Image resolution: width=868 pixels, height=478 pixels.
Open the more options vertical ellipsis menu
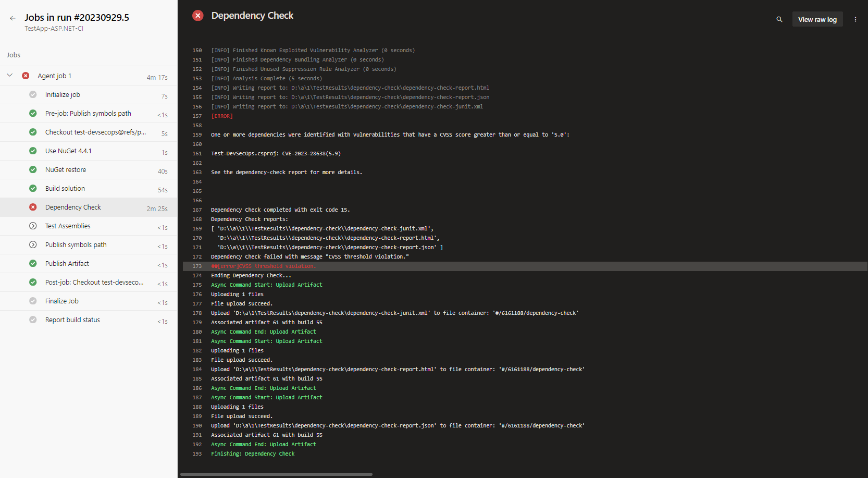coord(855,19)
